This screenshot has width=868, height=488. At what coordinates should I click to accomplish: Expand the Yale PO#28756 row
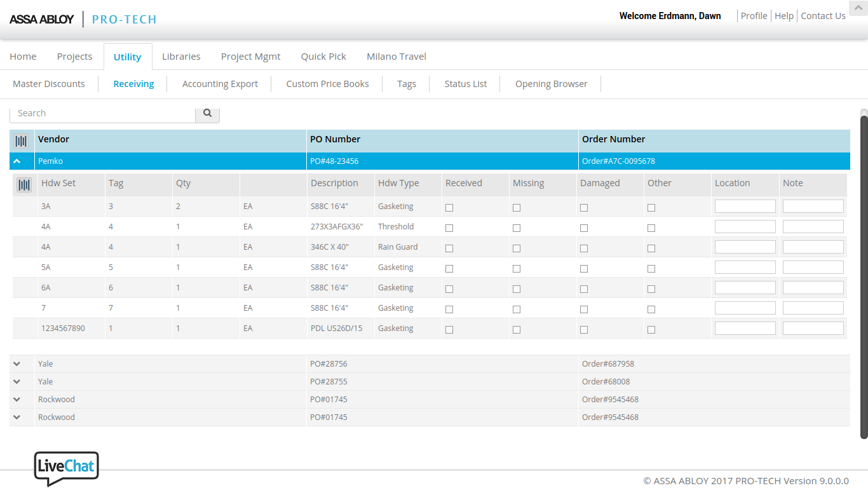pos(17,364)
